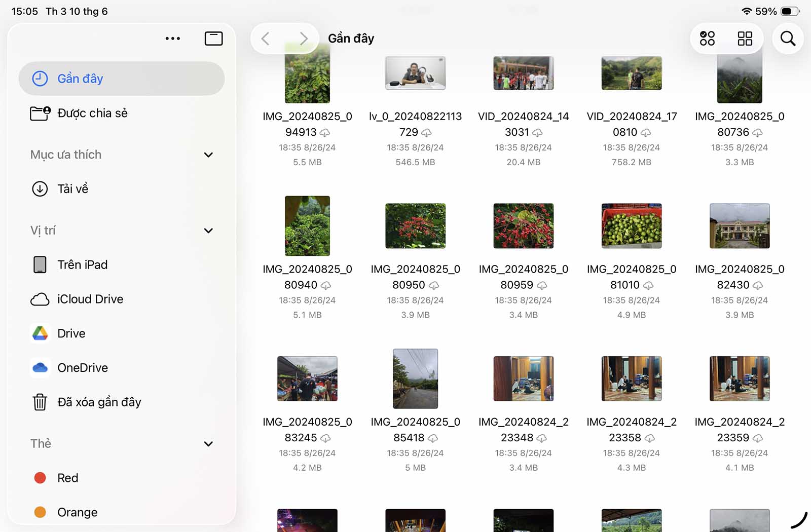Viewport: 811px width, 532px height.
Task: Open video thumbnail VID_20240824_143031
Action: 523,73
